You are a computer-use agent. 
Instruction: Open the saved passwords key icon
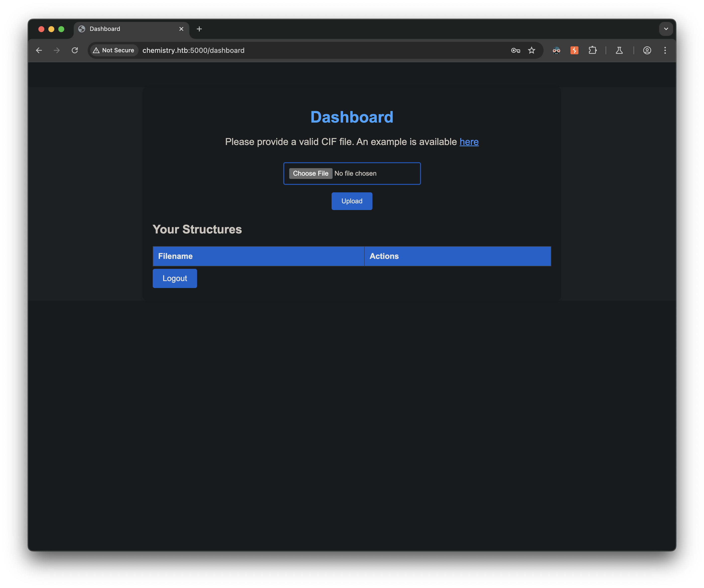coord(515,50)
